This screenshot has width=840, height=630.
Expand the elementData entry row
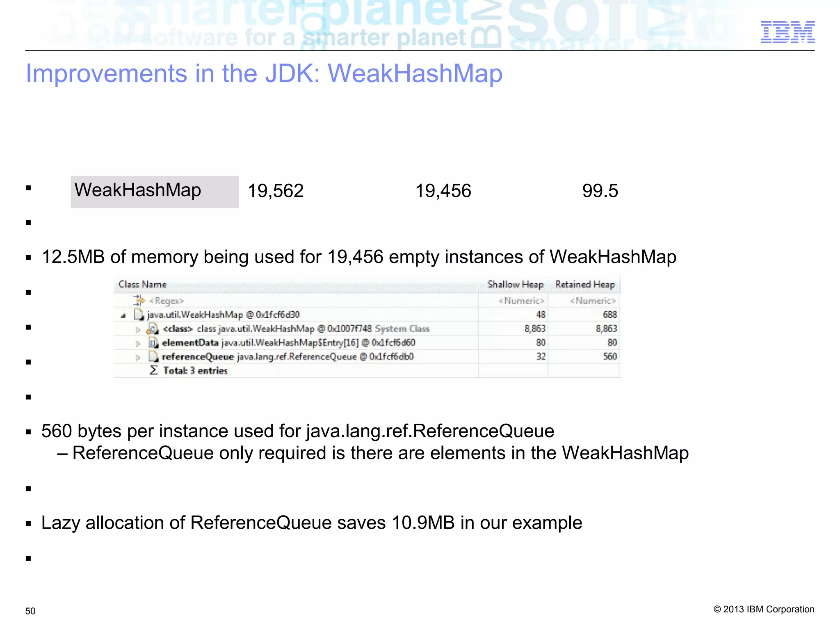tap(138, 343)
